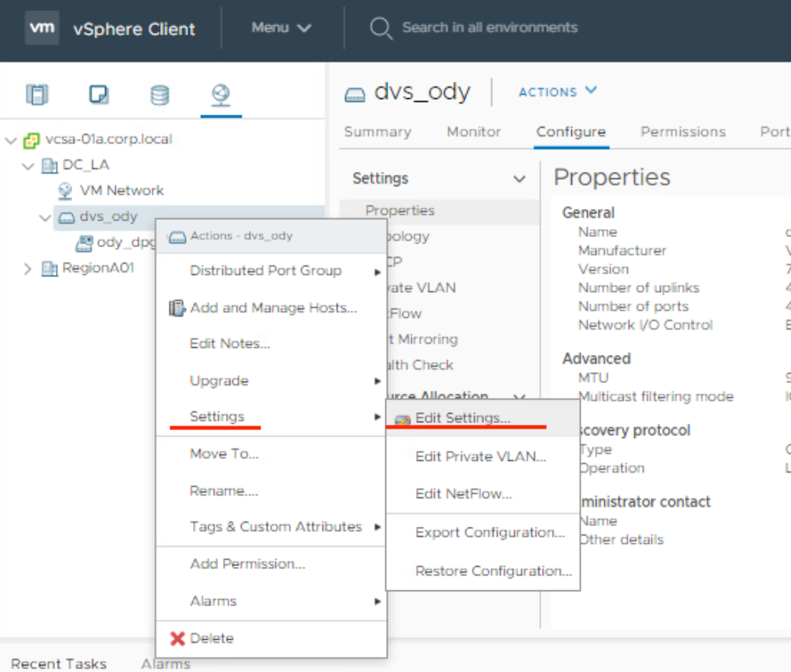791x672 pixels.
Task: Collapse the vcsa-01a.corp.local tree node
Action: click(x=11, y=141)
